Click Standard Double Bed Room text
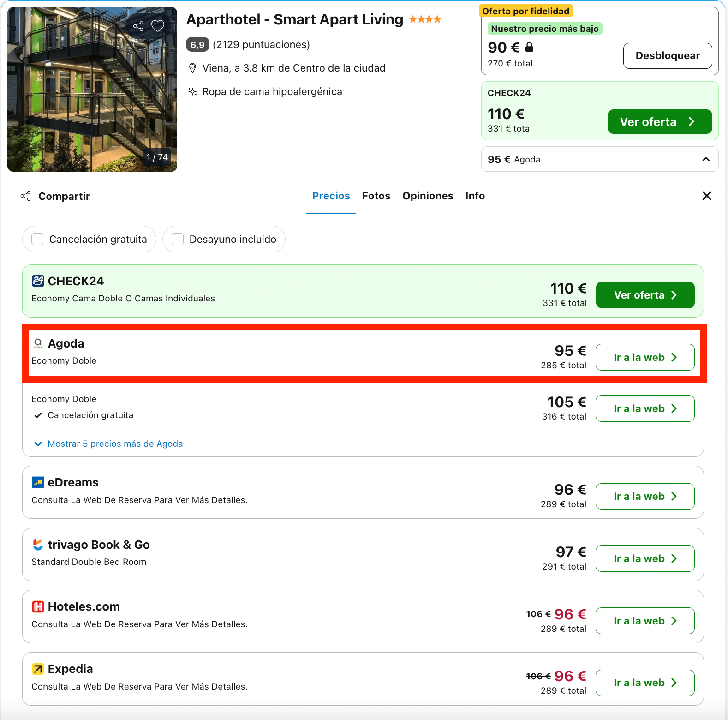The height and width of the screenshot is (720, 728). pos(89,562)
